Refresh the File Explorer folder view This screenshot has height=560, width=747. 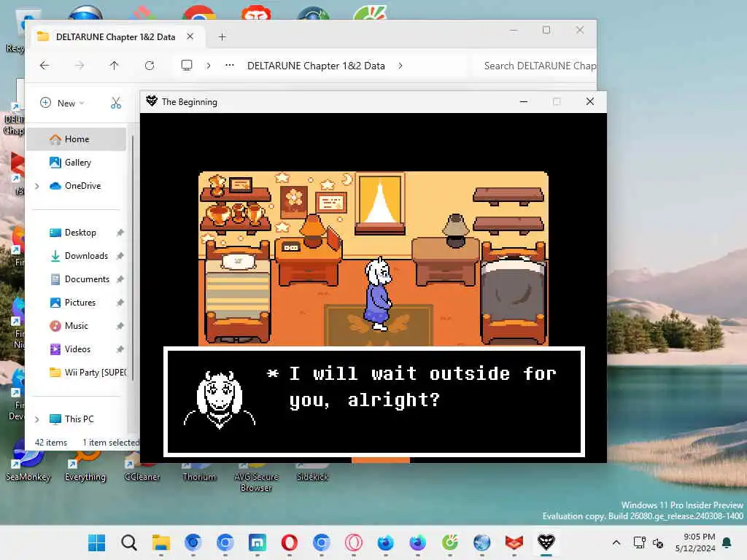point(149,66)
